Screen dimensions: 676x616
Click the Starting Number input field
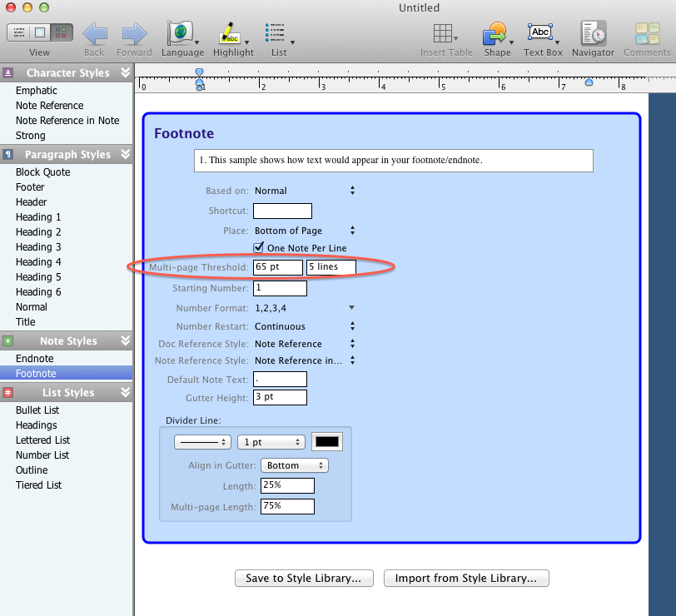point(280,289)
